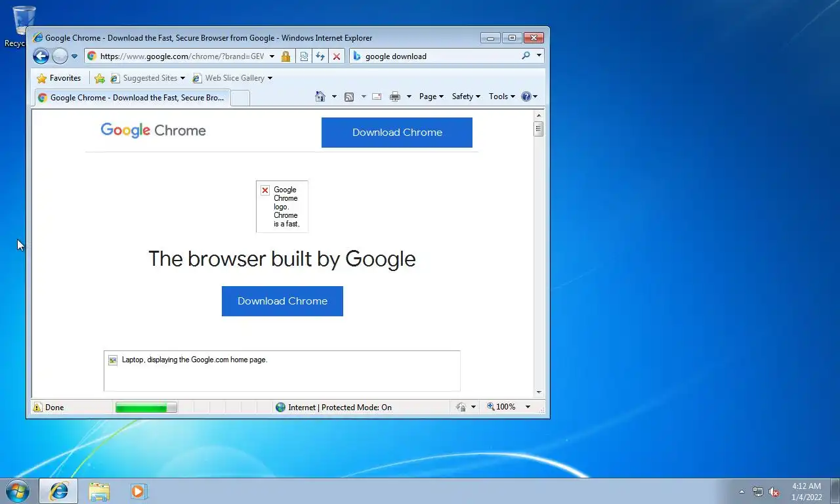
Task: Expand the zoom level dropdown arrow
Action: click(x=528, y=407)
